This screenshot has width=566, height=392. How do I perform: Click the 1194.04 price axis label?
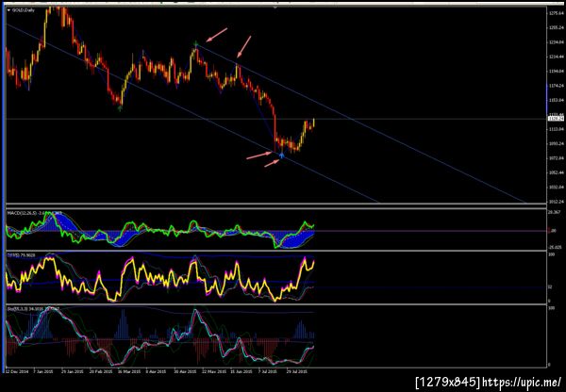pyautogui.click(x=557, y=71)
